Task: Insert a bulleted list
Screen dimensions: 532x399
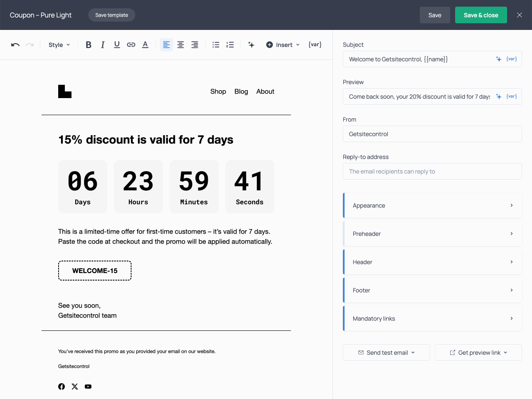Action: coord(216,45)
